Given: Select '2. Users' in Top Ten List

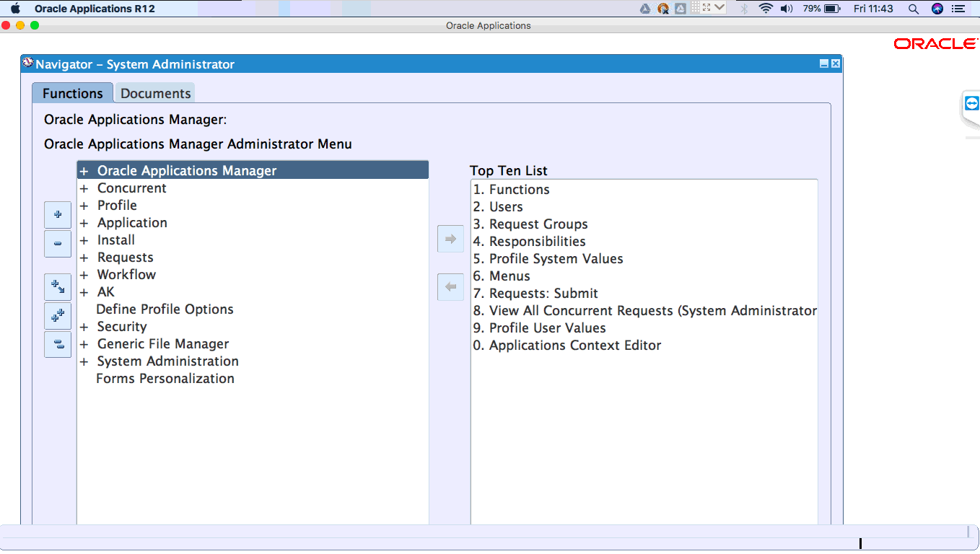Looking at the screenshot, I should [498, 207].
